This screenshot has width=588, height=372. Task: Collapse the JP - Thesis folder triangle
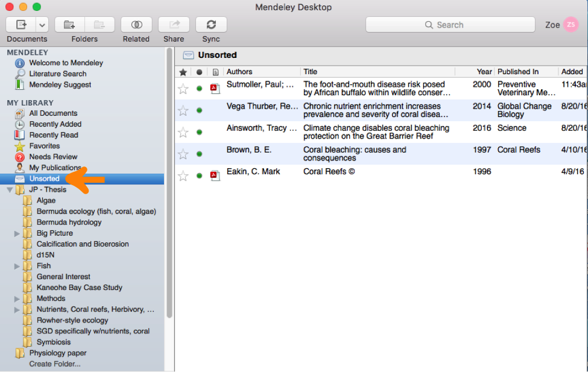coord(10,190)
